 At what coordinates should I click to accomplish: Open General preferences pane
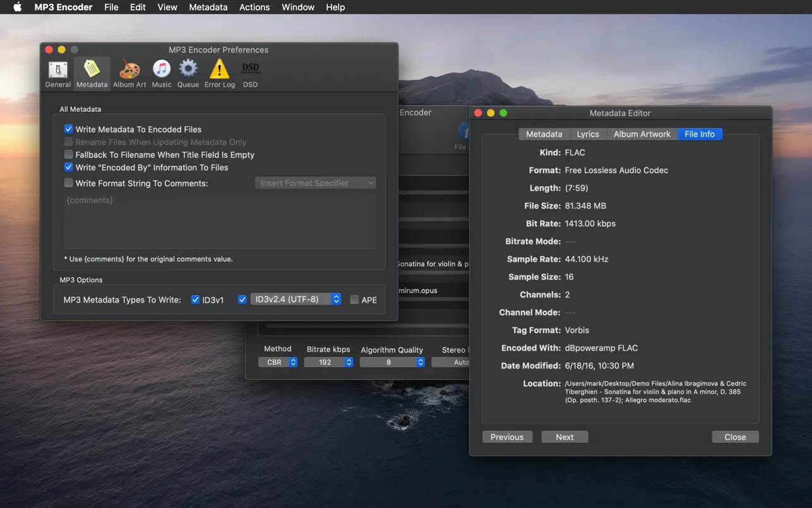coord(57,73)
